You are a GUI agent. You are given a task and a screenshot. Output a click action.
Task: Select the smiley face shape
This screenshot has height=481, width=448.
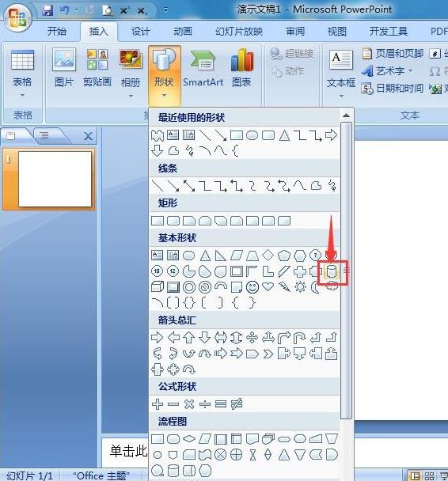[x=252, y=287]
